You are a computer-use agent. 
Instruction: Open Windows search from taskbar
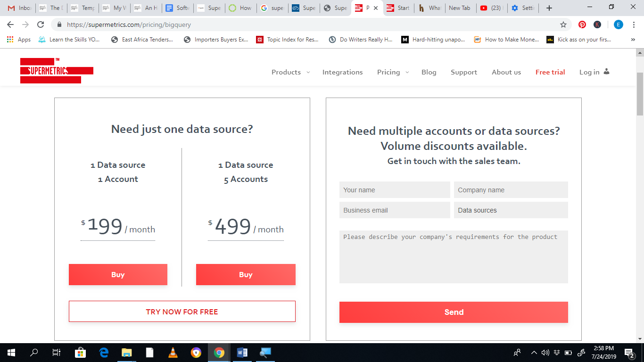point(34,352)
